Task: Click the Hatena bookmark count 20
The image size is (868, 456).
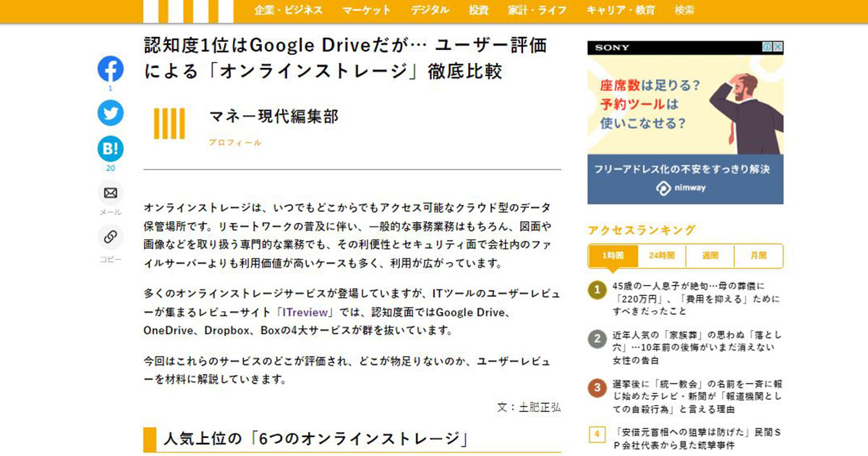Action: [x=111, y=168]
